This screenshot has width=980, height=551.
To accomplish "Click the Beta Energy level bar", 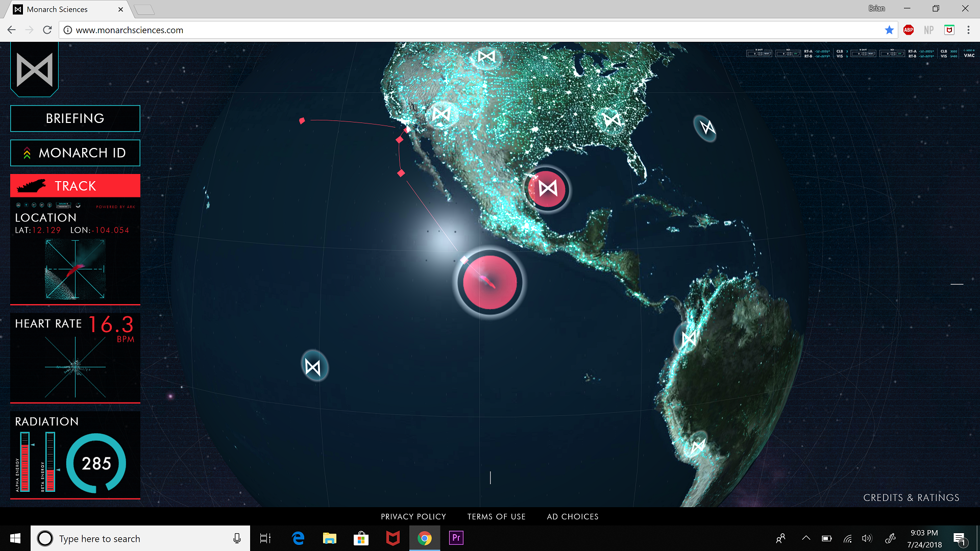I will [50, 462].
